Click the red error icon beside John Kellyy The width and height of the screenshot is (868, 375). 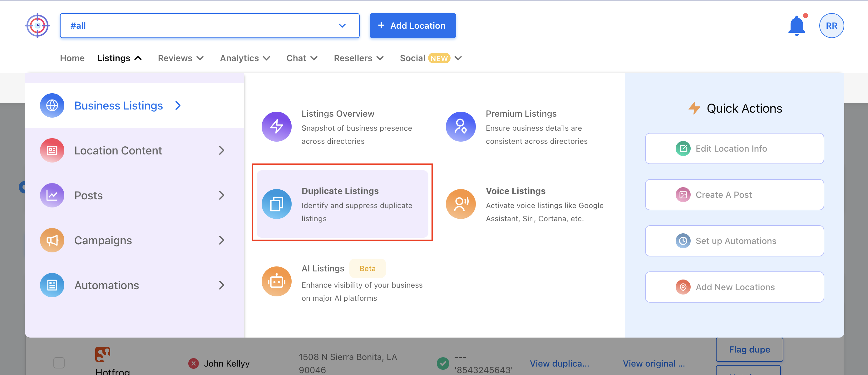coord(193,363)
